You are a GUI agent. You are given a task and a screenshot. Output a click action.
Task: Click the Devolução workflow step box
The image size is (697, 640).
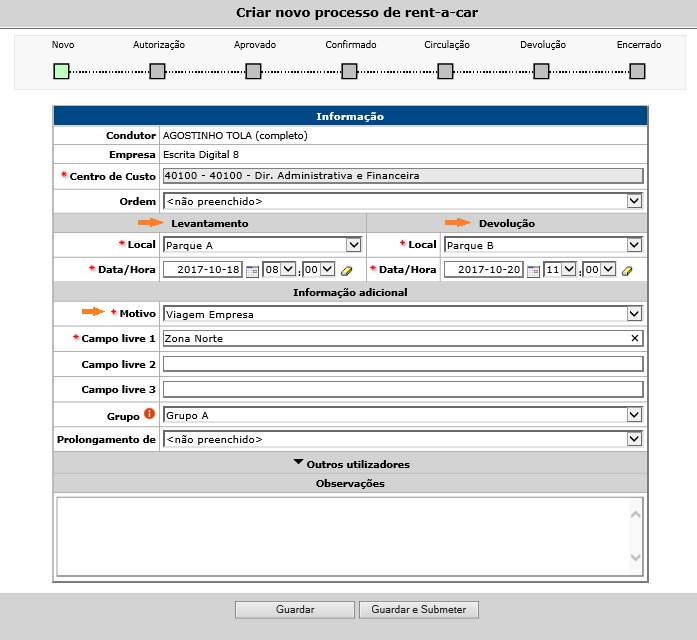541,71
